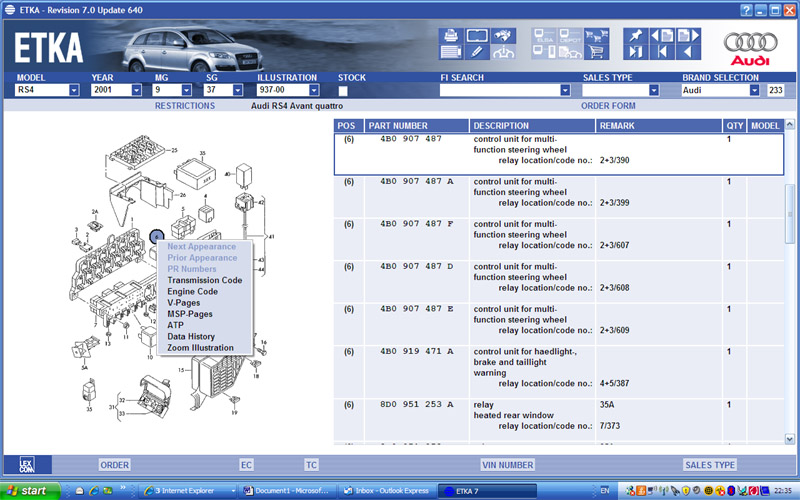This screenshot has width=800, height=500.
Task: Click the EN language indicator in taskbar
Action: coord(605,491)
